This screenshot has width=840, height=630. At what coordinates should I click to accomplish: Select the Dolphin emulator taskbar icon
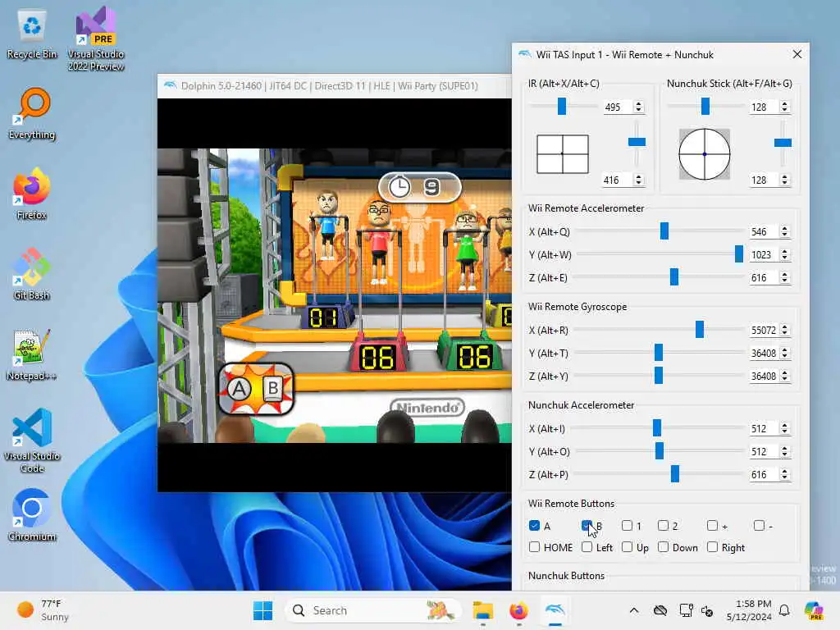pos(555,610)
